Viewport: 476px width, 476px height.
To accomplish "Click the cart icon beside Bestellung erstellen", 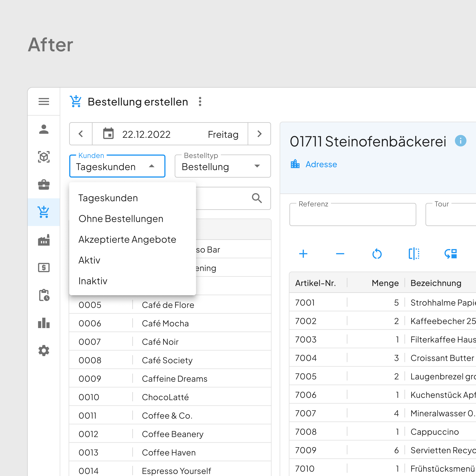I will tap(76, 101).
